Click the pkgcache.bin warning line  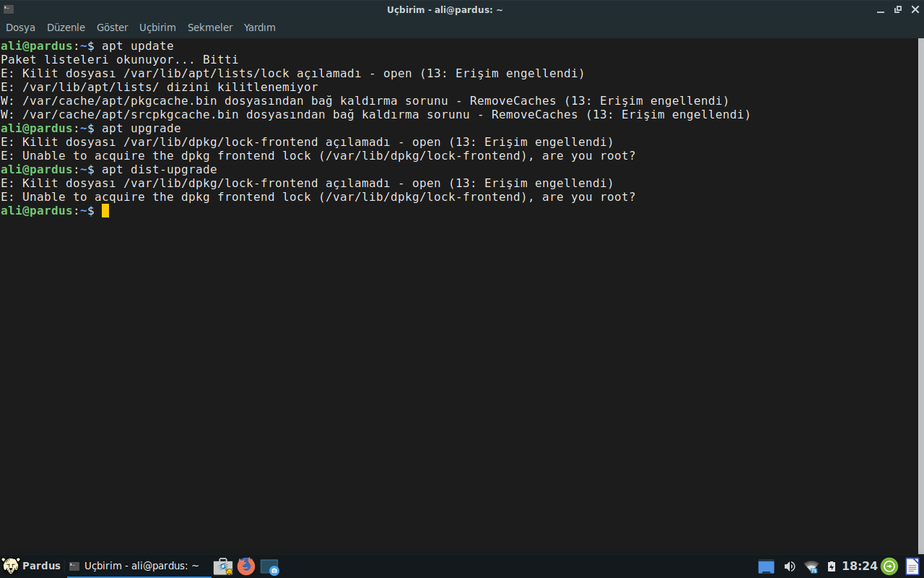[x=365, y=101]
